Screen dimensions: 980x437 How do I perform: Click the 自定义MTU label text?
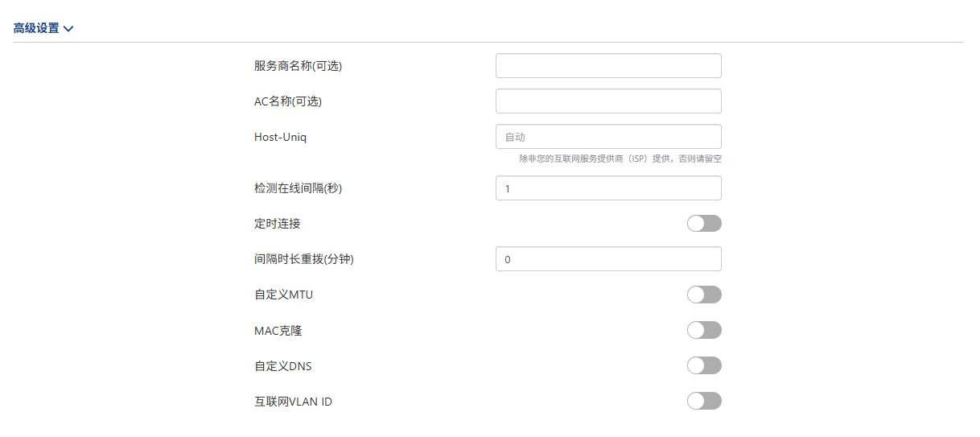coord(283,295)
